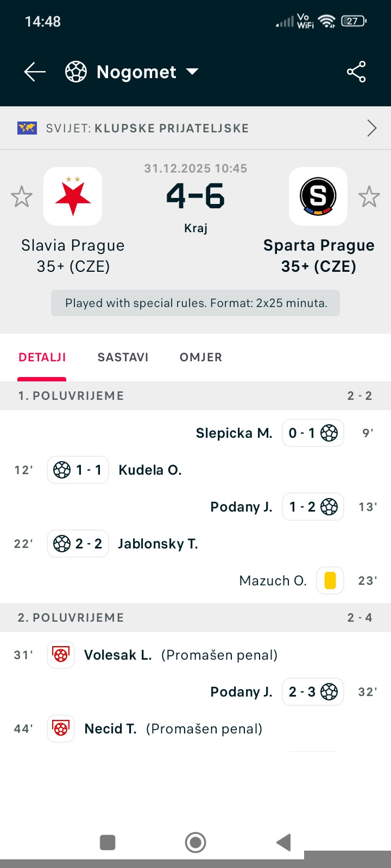Open Podany J. 1 - 2 goal event
Screen dimensions: 391x868
click(313, 507)
